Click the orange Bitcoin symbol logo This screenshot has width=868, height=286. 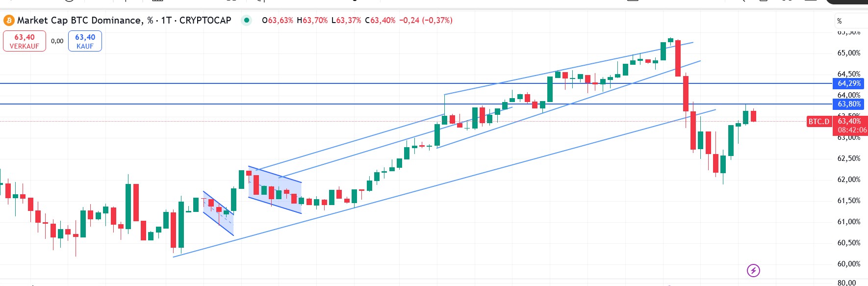click(9, 20)
